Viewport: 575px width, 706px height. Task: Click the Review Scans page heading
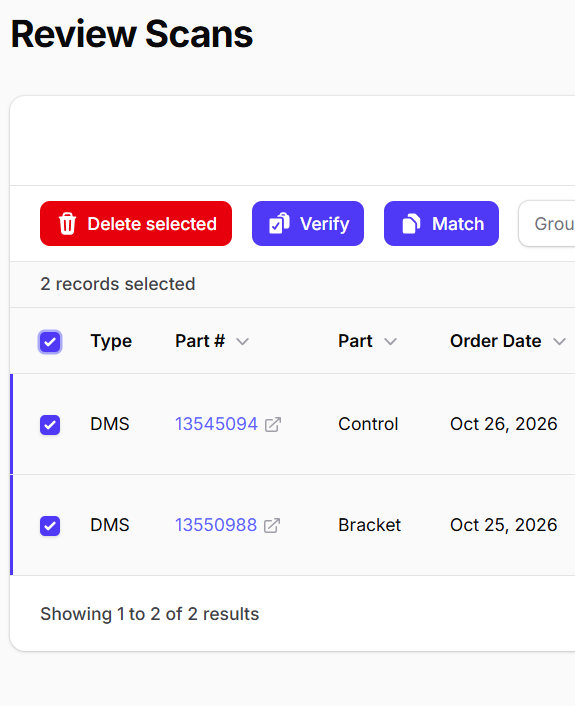tap(132, 34)
